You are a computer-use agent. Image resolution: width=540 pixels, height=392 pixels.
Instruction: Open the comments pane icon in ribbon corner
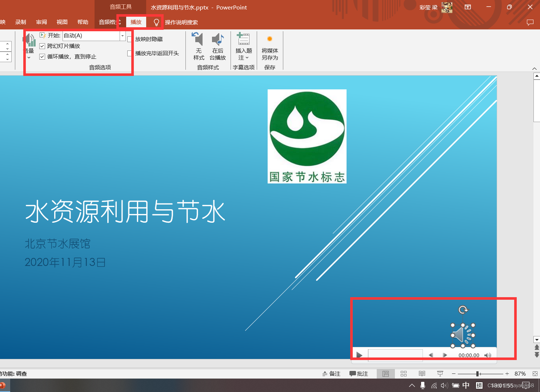530,22
